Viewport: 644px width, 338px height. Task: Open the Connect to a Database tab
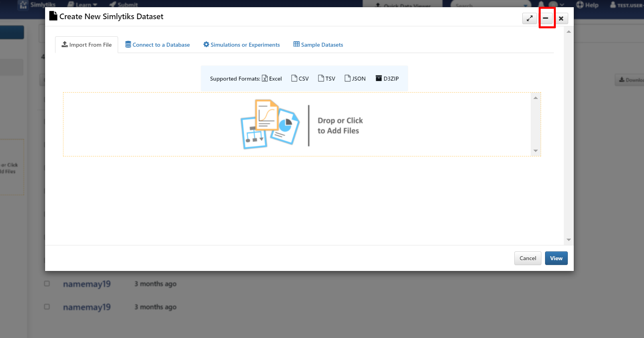pos(158,45)
